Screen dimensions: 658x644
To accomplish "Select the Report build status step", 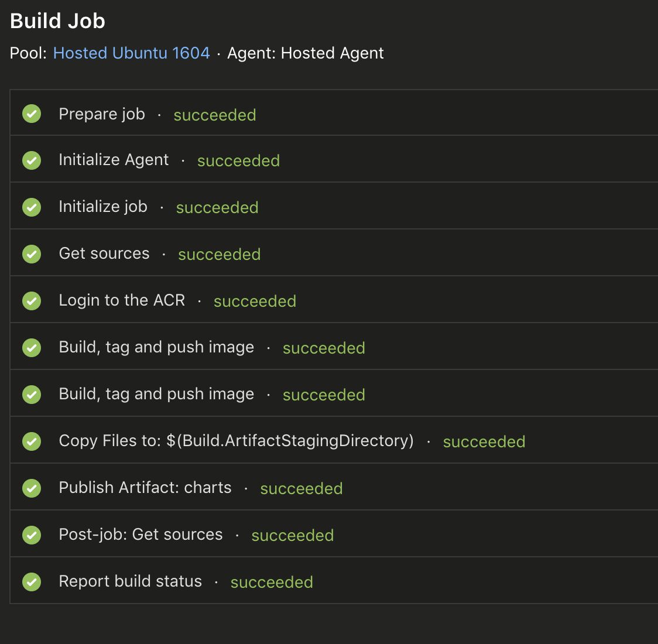I will [x=130, y=581].
